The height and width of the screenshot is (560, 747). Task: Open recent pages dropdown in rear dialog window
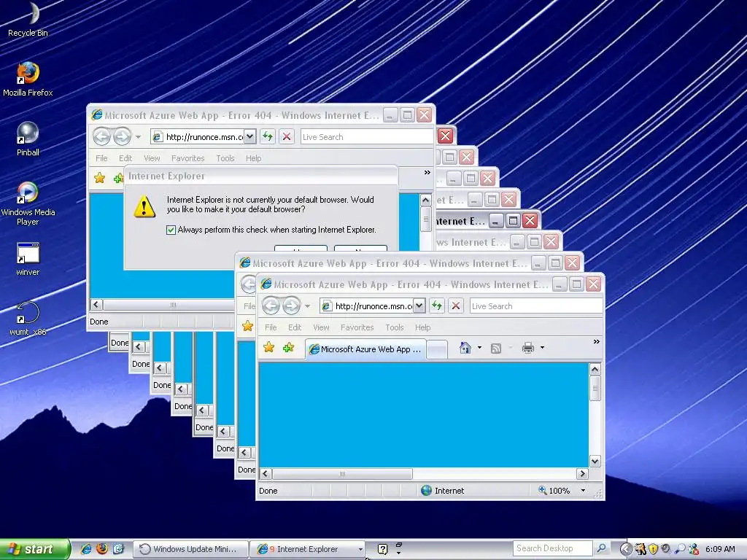138,137
